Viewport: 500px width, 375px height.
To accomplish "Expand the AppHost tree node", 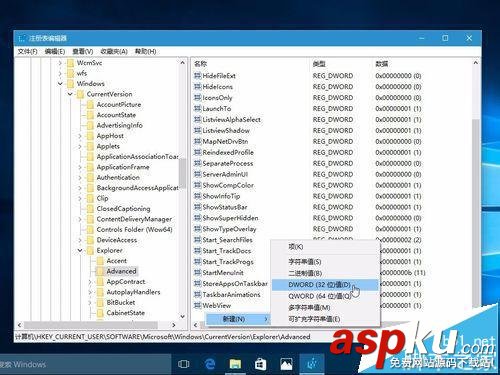I will (x=80, y=136).
